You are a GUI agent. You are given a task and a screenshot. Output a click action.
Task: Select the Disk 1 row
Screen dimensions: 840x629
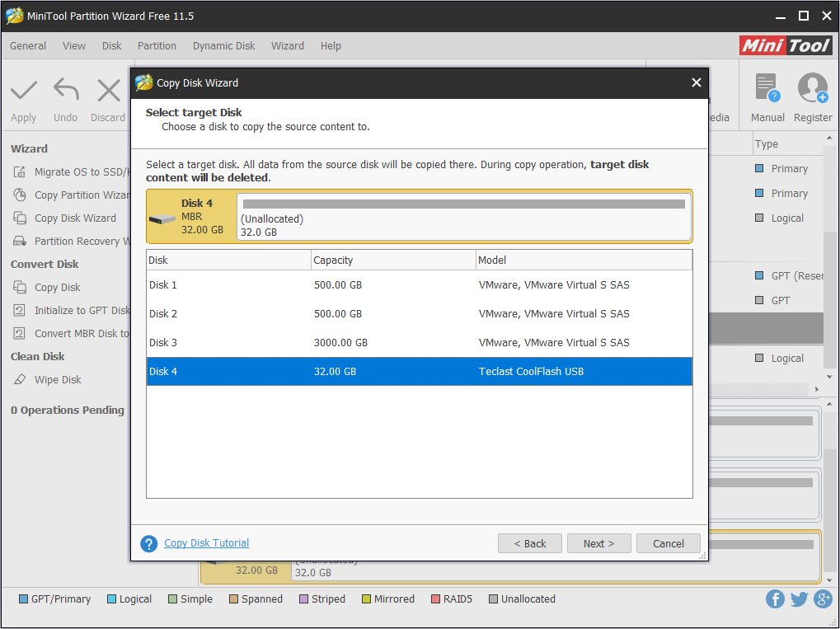[x=420, y=285]
